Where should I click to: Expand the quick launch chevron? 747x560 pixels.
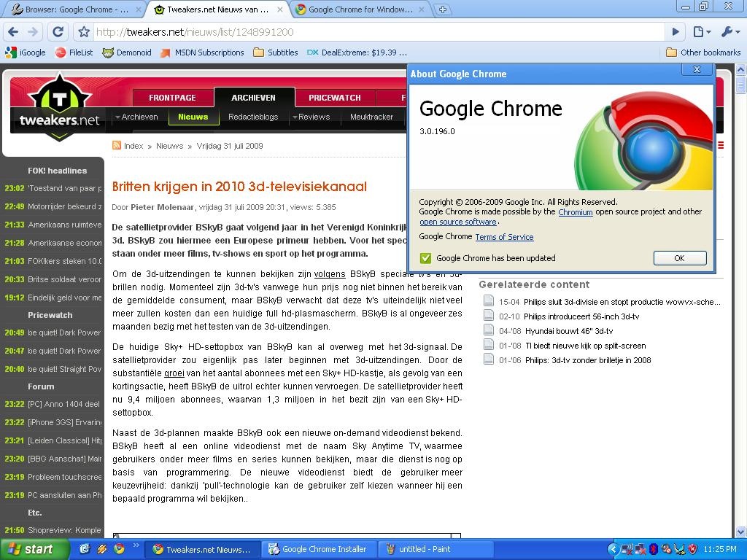(136, 545)
